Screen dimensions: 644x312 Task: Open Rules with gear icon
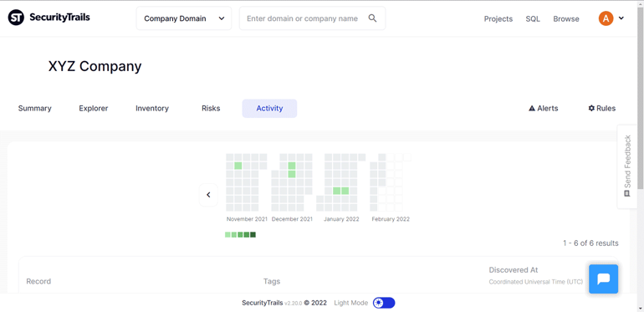[x=601, y=109]
